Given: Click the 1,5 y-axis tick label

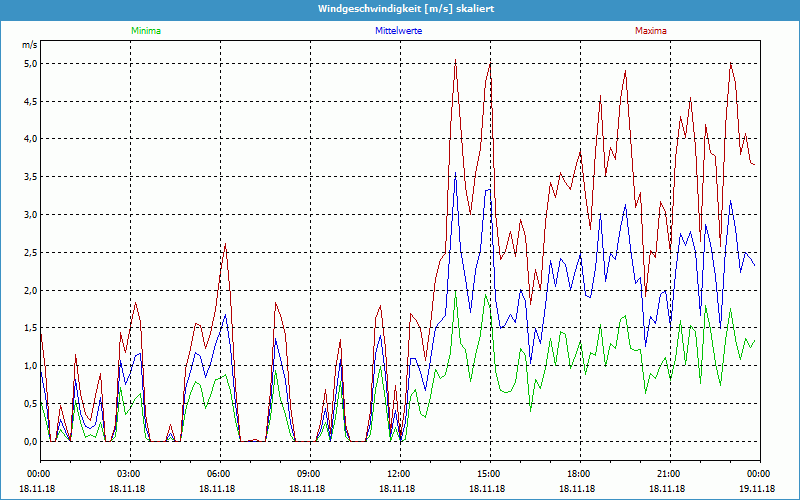Looking at the screenshot, I should coord(29,328).
